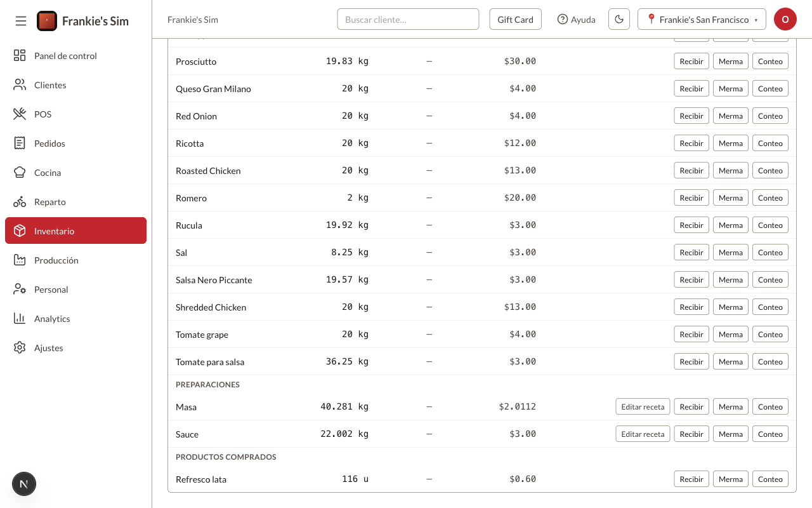
Task: Click Merma for Sal
Action: click(731, 252)
